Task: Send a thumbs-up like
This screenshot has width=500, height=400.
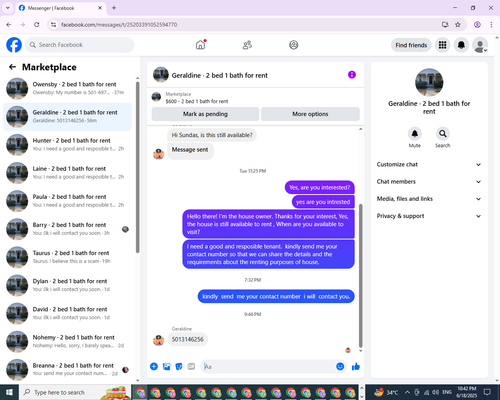Action: [356, 367]
